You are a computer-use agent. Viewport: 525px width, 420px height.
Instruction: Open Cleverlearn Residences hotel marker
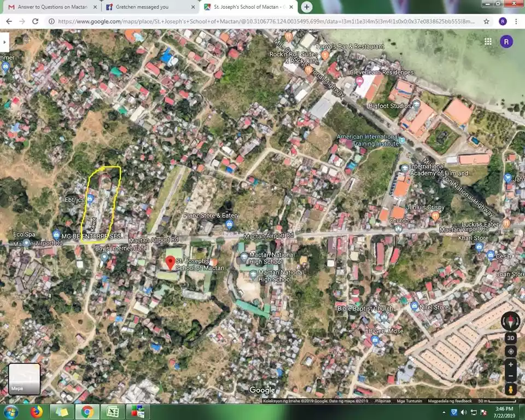click(x=359, y=81)
